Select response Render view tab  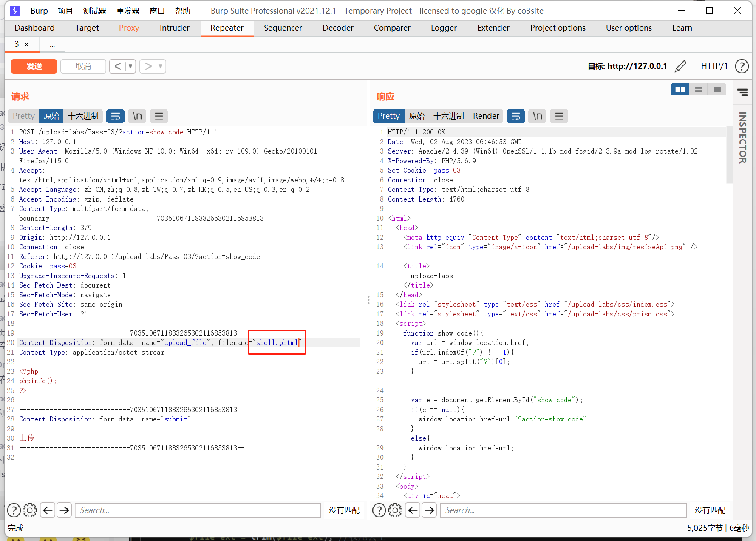(486, 116)
